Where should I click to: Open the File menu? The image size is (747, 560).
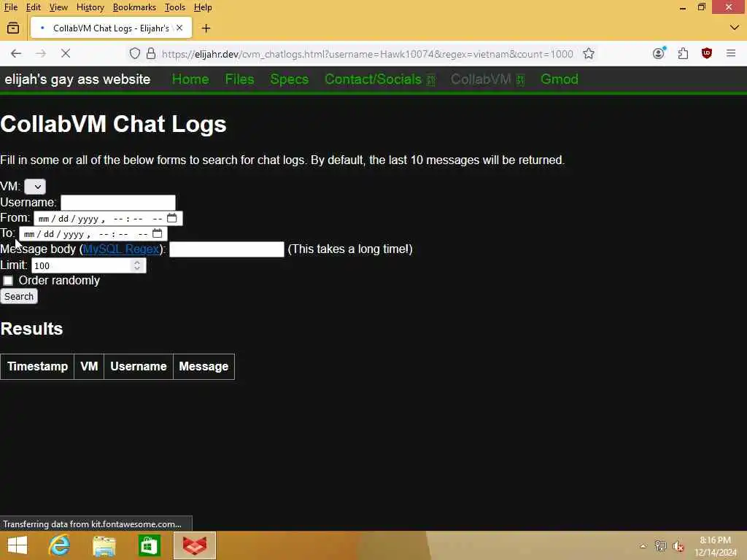(x=10, y=7)
